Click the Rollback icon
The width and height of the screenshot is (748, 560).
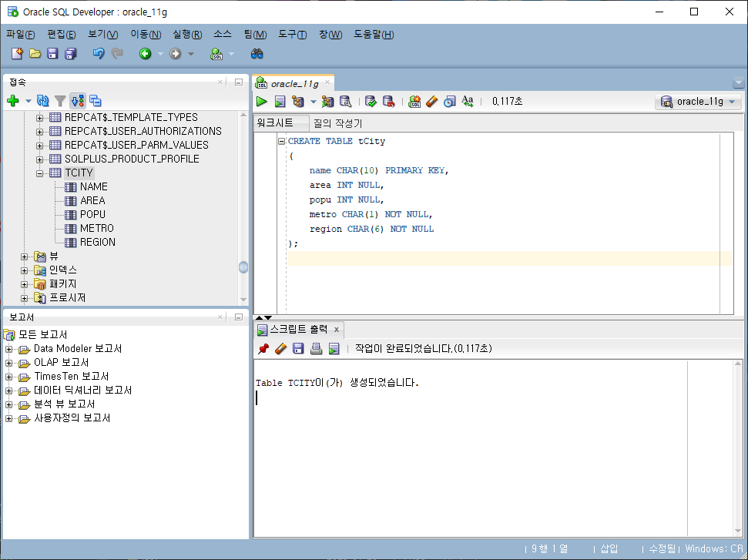coord(389,101)
